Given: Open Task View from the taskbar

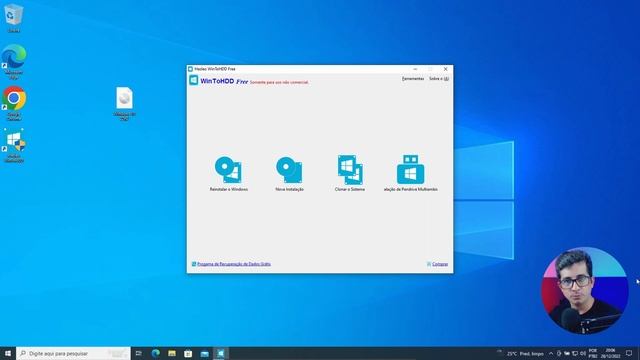Looking at the screenshot, I should point(139,353).
